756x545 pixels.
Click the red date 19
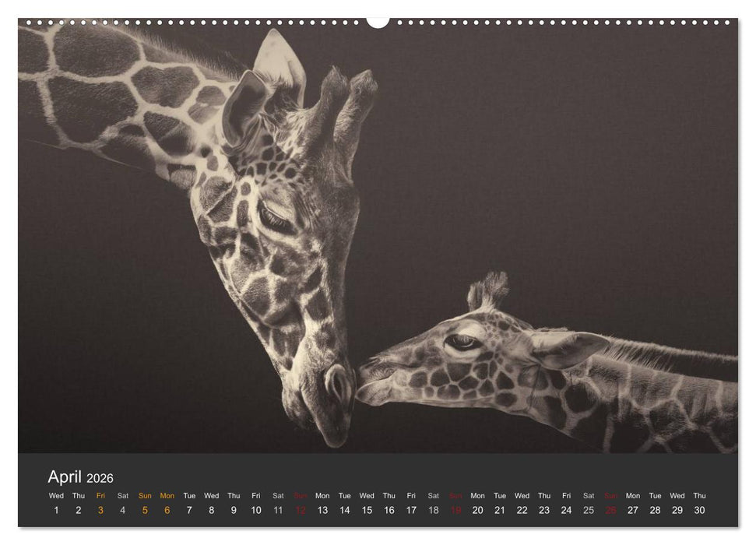click(x=455, y=508)
